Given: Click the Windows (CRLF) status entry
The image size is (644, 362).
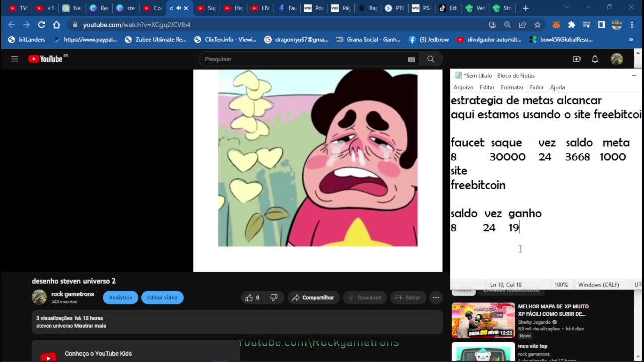Looking at the screenshot, I should [x=598, y=285].
